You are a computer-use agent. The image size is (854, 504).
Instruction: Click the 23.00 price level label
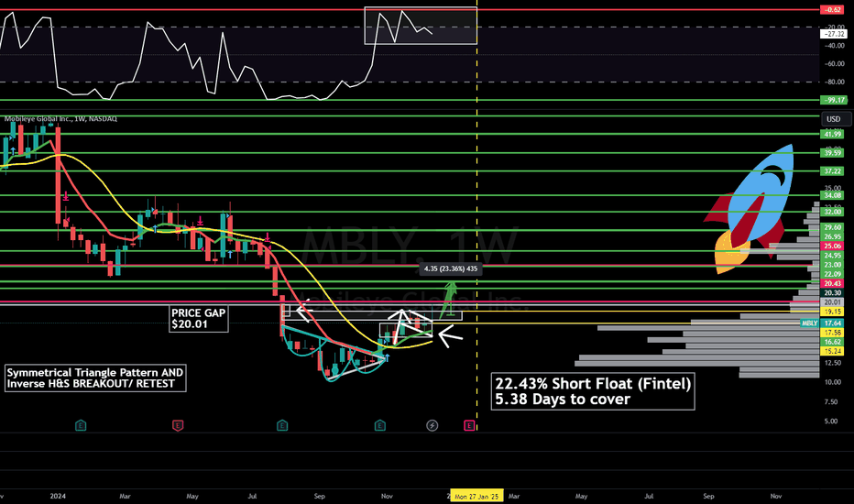click(x=833, y=265)
